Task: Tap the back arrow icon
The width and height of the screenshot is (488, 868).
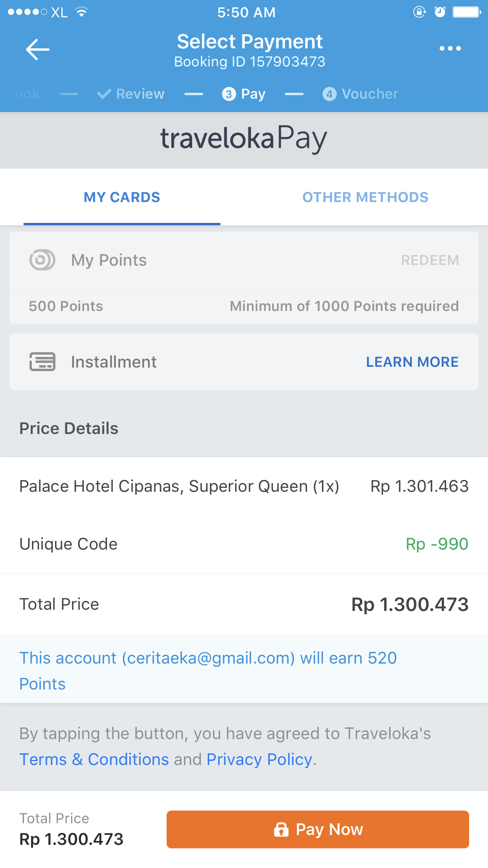Action: tap(38, 50)
